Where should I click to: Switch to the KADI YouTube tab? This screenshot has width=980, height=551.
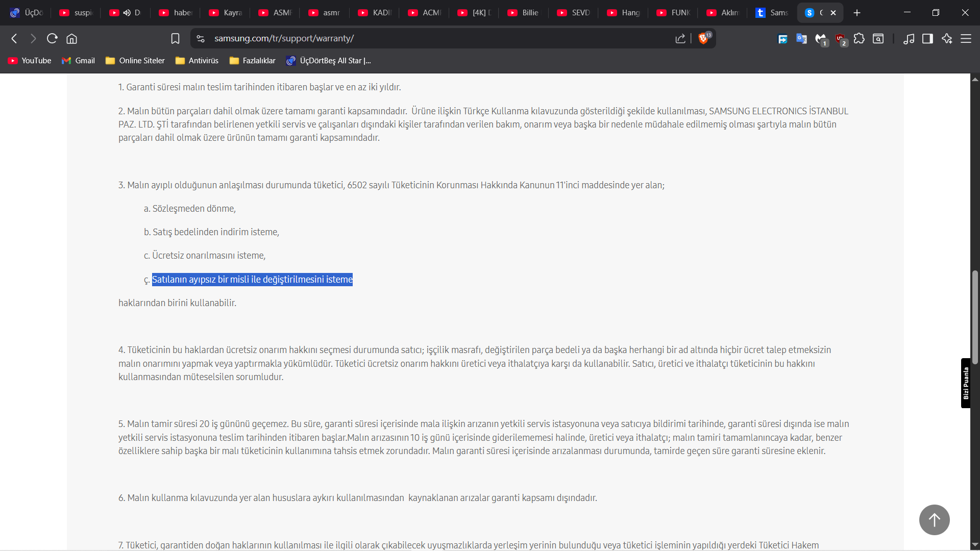pos(375,13)
